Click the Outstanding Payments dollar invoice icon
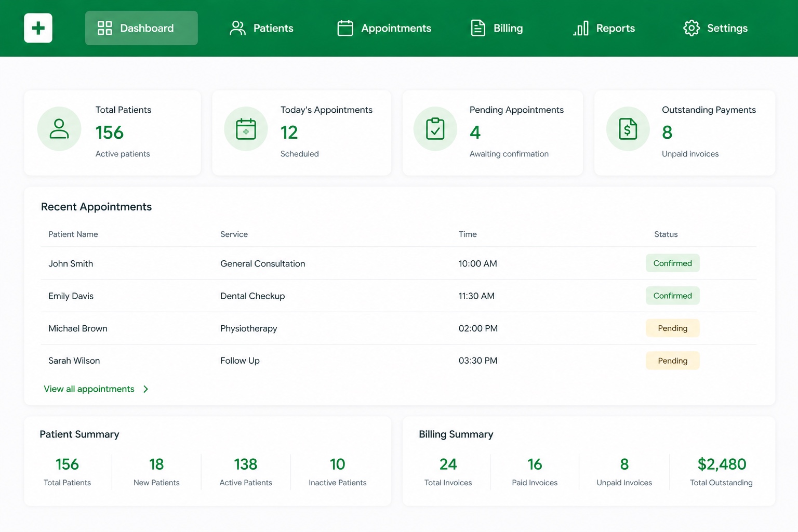Viewport: 798px width, 532px height. (628, 129)
